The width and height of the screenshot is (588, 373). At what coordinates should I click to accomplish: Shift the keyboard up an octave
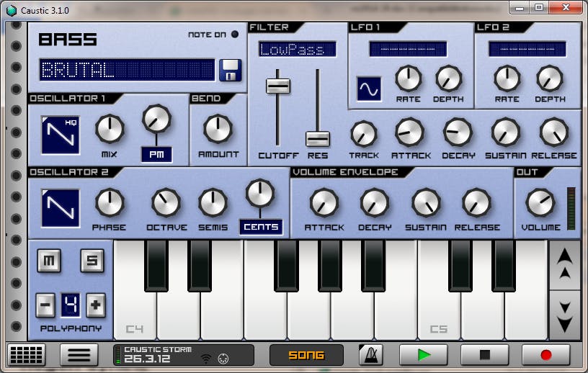(565, 265)
